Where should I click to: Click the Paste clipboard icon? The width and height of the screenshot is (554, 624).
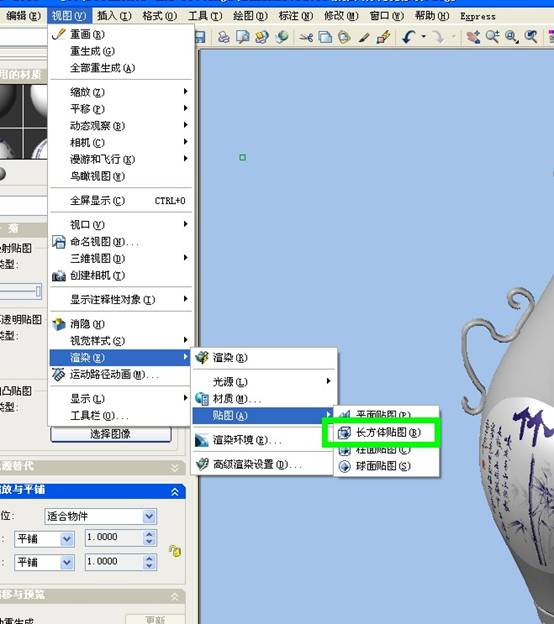tap(344, 37)
